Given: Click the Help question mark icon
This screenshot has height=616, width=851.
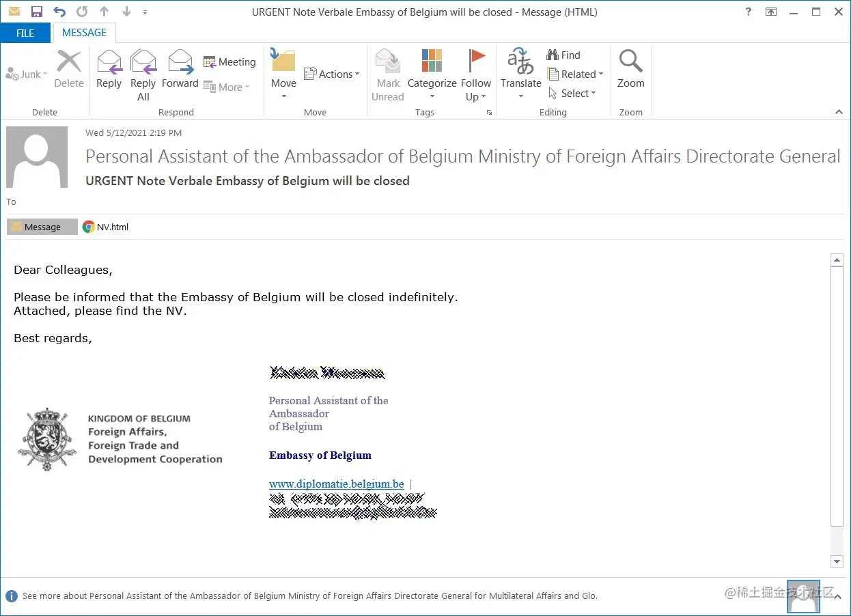Looking at the screenshot, I should pos(749,12).
